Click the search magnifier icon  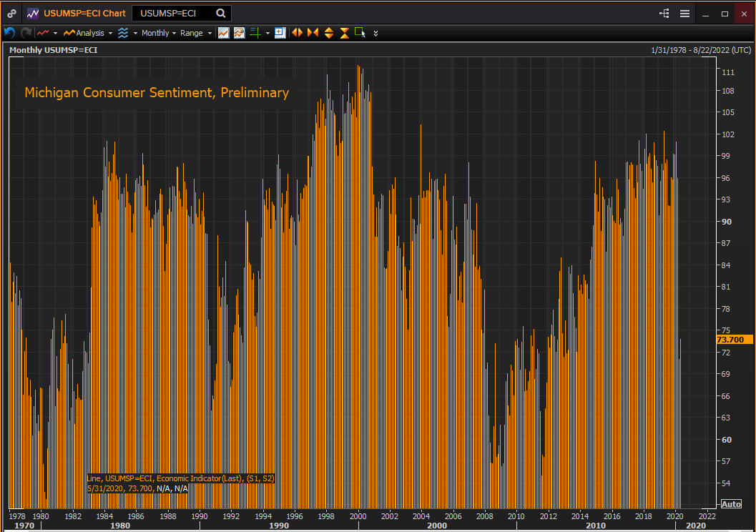pyautogui.click(x=221, y=13)
